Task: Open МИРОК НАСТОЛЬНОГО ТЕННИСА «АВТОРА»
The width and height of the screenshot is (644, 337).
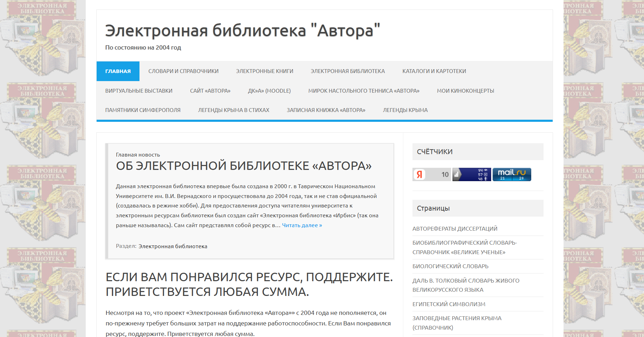Action: [364, 91]
